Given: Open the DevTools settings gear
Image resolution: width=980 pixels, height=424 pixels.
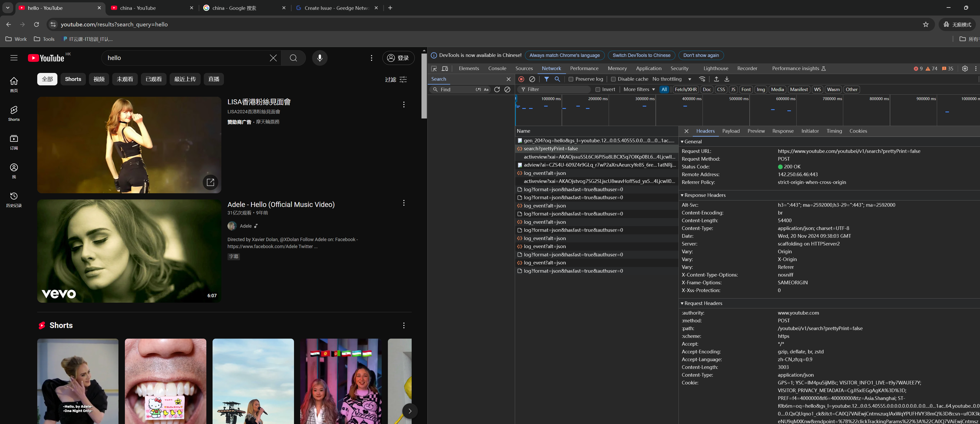Looking at the screenshot, I should [x=965, y=69].
